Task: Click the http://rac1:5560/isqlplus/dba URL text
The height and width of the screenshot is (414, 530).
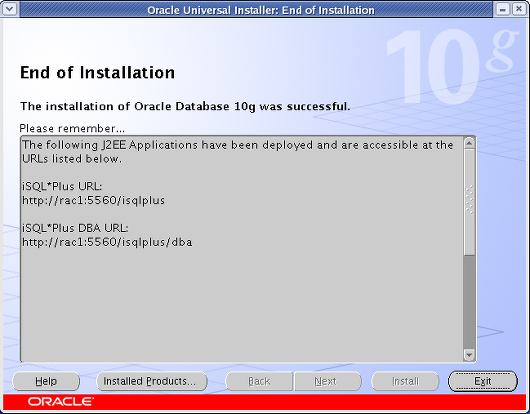Action: [107, 242]
